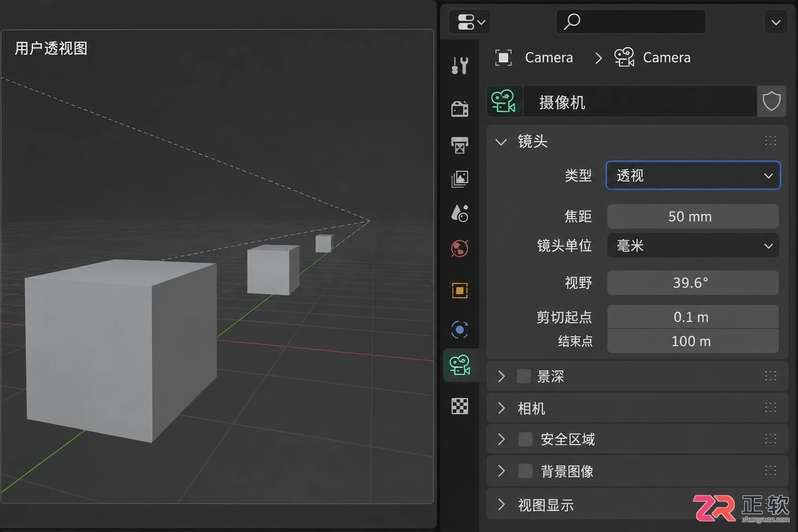The image size is (798, 532).
Task: Open the Camera data properties tab
Action: point(460,365)
